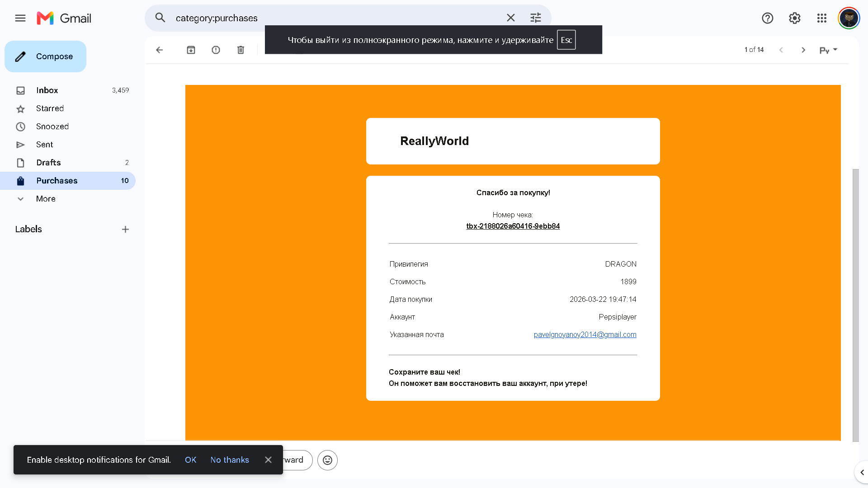
Task: Click the Gmail logo
Action: click(x=64, y=18)
